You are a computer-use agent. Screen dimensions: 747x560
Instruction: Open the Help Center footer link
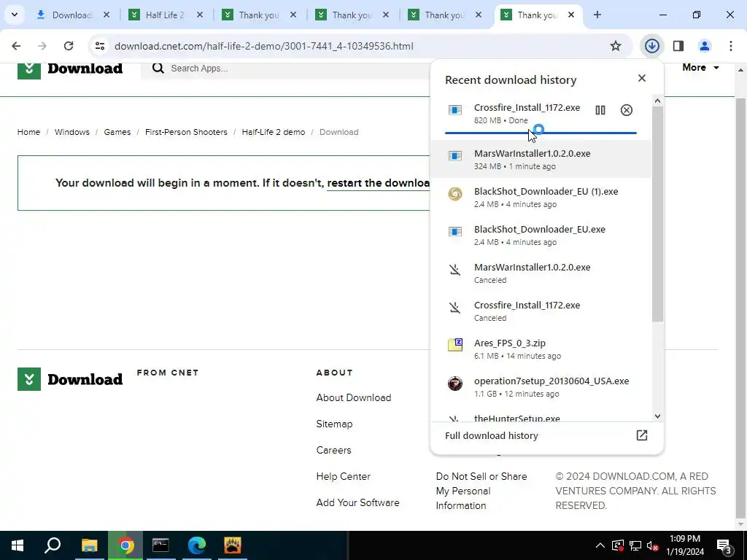coord(343,476)
